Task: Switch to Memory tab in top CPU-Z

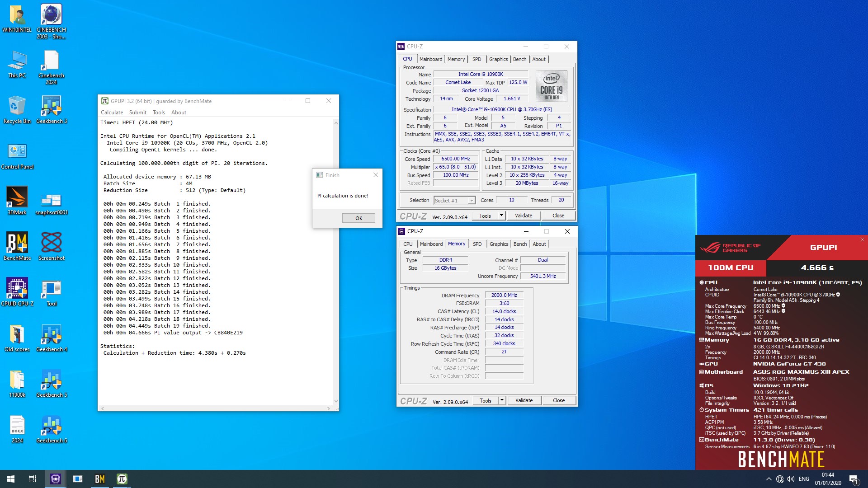Action: pyautogui.click(x=456, y=59)
